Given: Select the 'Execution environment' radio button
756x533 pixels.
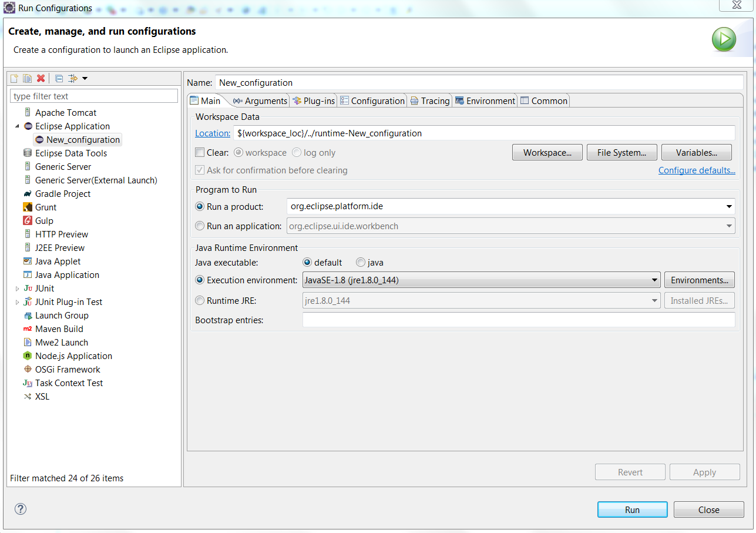Looking at the screenshot, I should [200, 280].
